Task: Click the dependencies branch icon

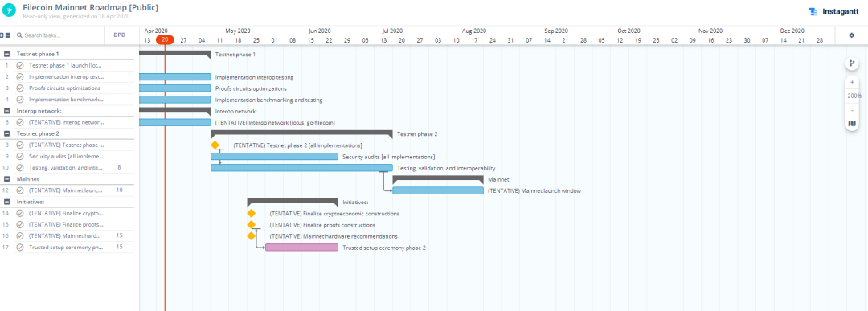Action: [852, 63]
